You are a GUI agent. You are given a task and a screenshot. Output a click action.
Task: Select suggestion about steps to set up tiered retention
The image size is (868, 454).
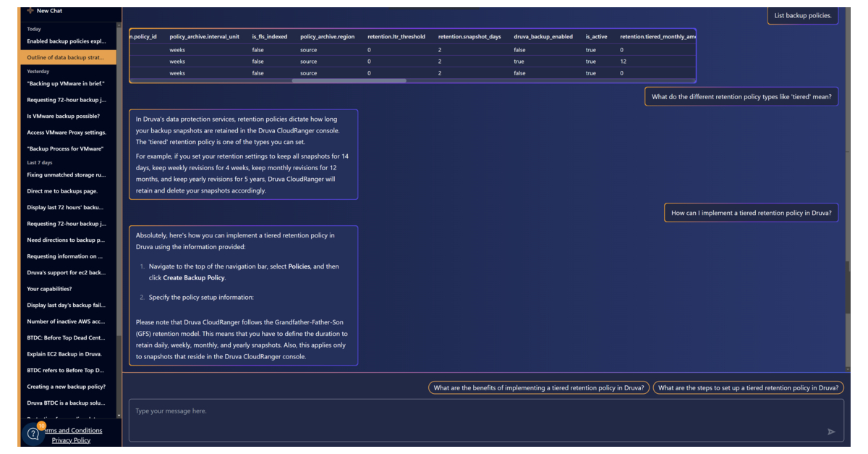tap(748, 388)
